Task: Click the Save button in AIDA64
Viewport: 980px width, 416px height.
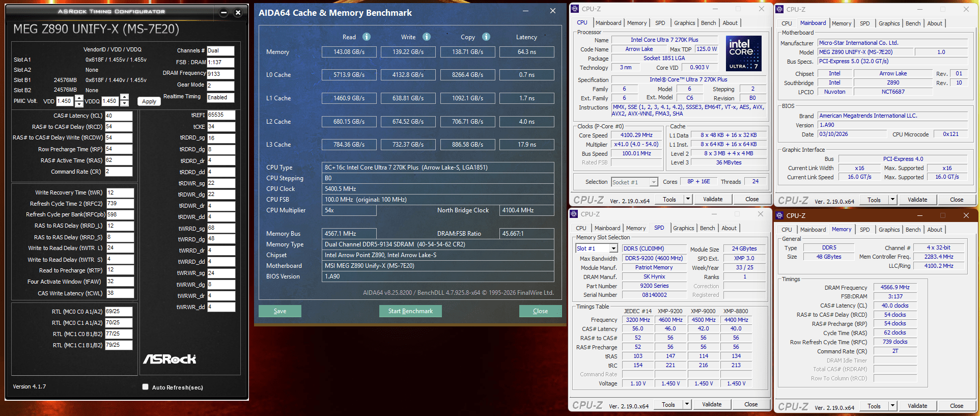Action: 280,311
